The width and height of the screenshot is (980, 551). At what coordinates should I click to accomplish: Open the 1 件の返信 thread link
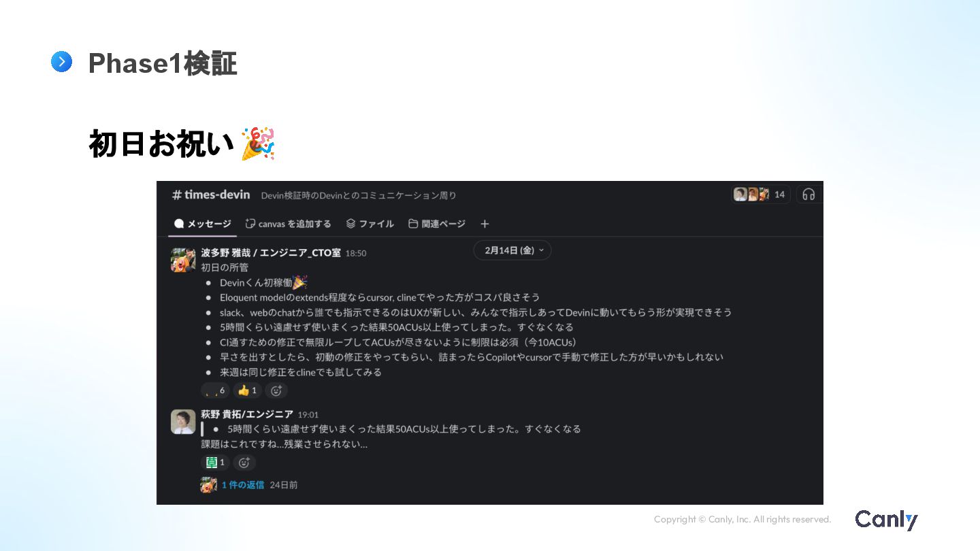point(243,485)
